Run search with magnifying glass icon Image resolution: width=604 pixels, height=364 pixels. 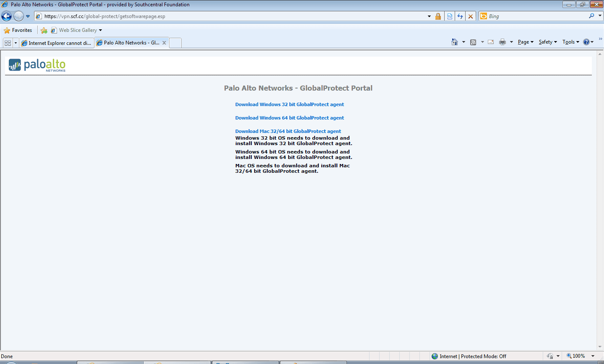pyautogui.click(x=591, y=16)
